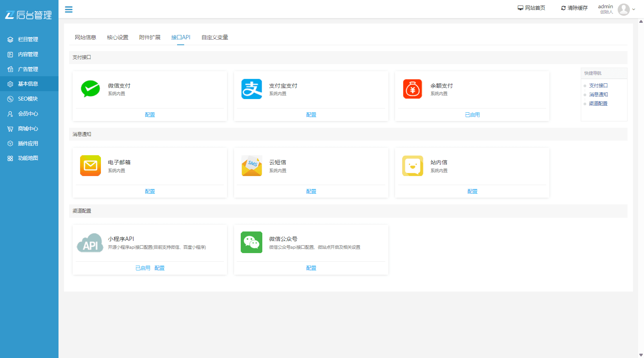Collapse the sidebar with the hamburger icon
Viewport: 644px width, 358px height.
(69, 9)
